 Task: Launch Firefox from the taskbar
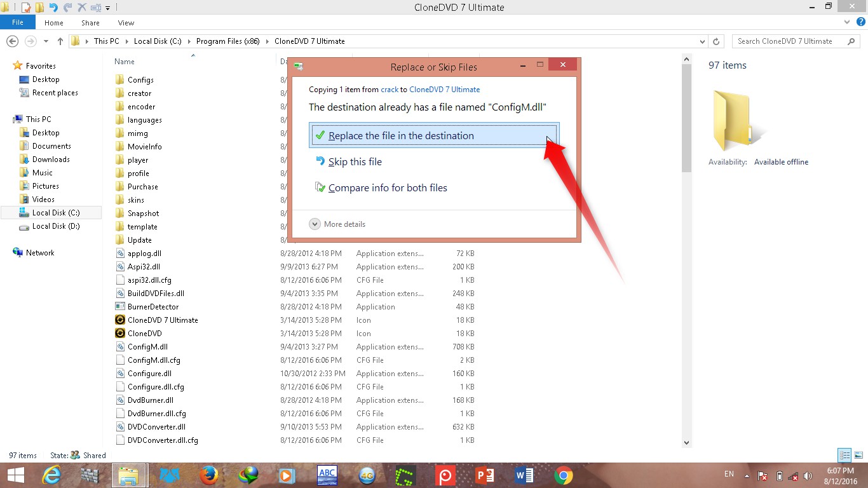coord(208,475)
